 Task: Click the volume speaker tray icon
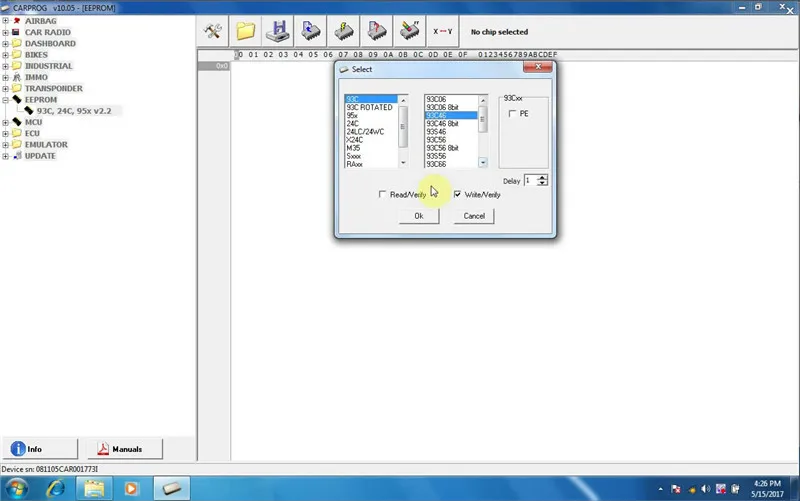[706, 489]
